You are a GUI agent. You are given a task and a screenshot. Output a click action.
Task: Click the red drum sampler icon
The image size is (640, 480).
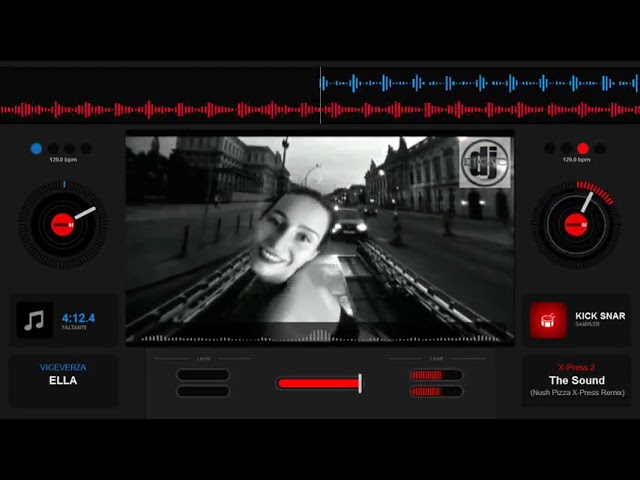(x=548, y=320)
